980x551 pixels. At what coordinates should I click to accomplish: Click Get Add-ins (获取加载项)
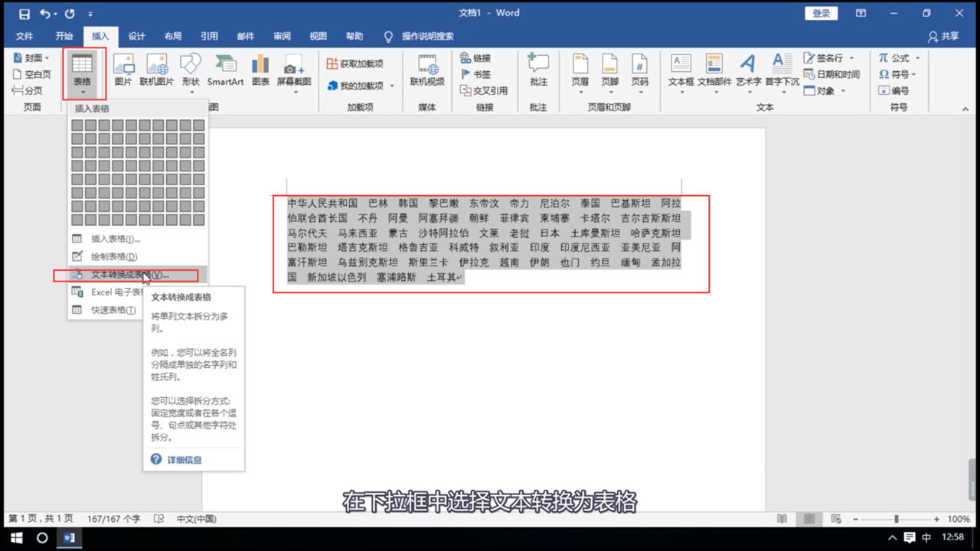(354, 64)
